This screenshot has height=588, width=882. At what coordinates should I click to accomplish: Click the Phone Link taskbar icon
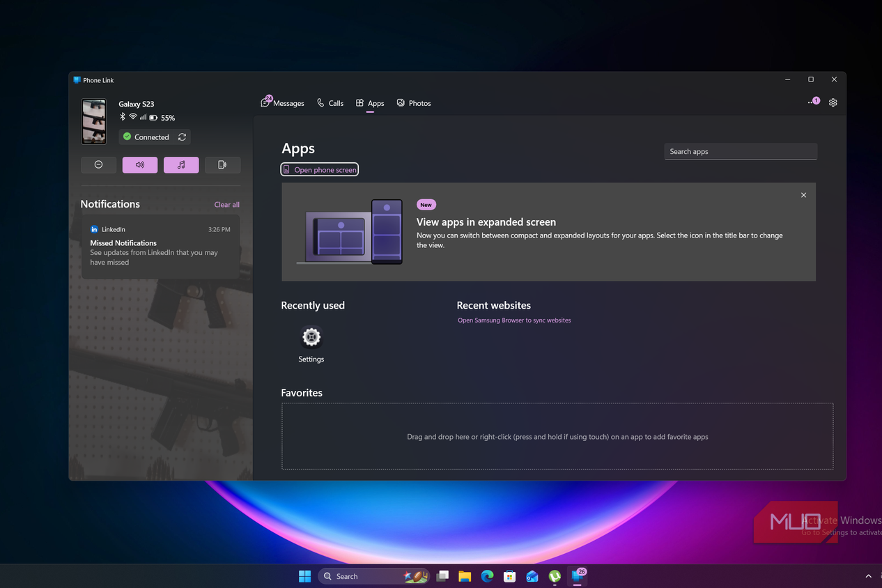click(x=578, y=576)
